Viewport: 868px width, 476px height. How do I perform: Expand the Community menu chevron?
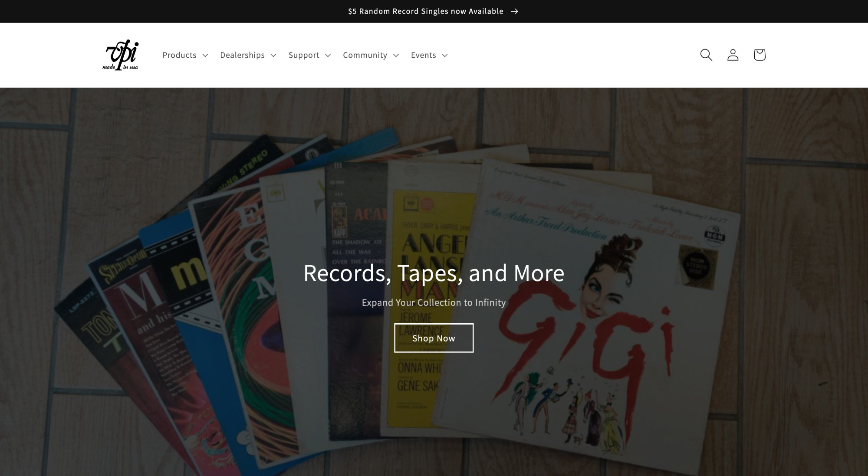396,56
